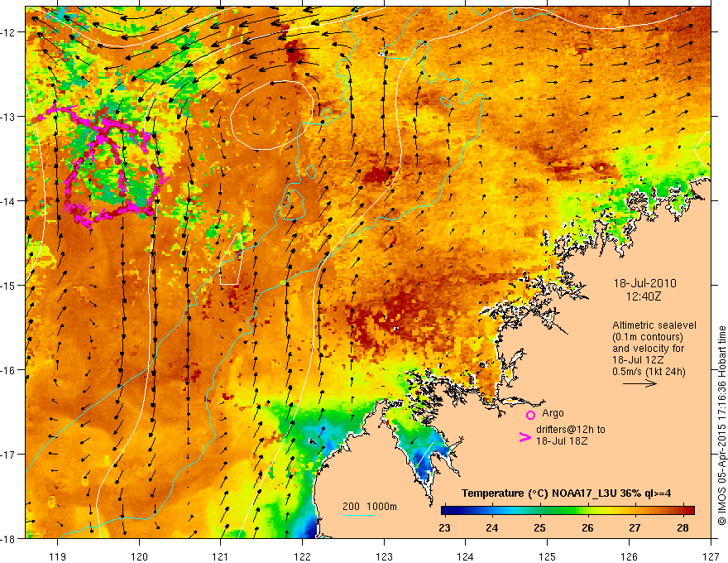Click the date text 18-Jul-2010
The height and width of the screenshot is (563, 728).
(645, 283)
